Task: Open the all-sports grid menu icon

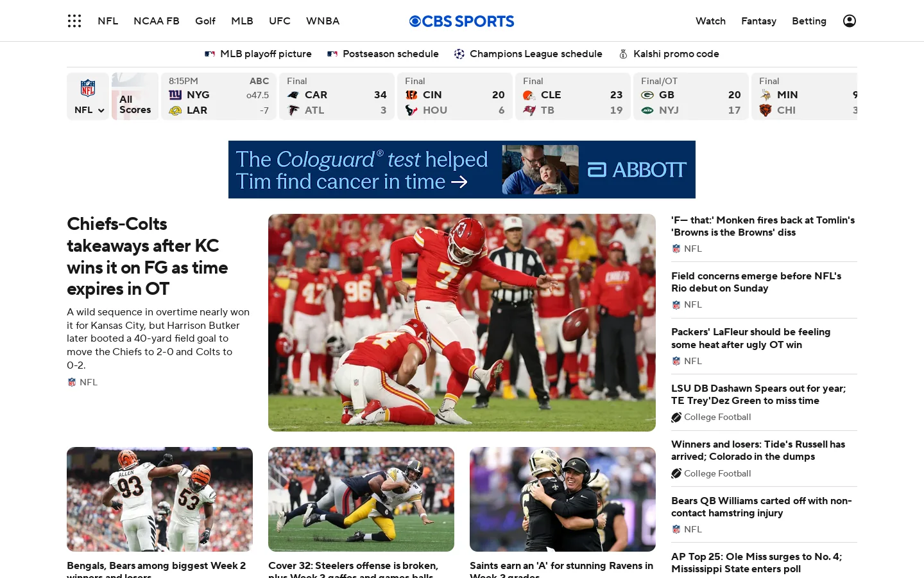Action: pyautogui.click(x=74, y=21)
